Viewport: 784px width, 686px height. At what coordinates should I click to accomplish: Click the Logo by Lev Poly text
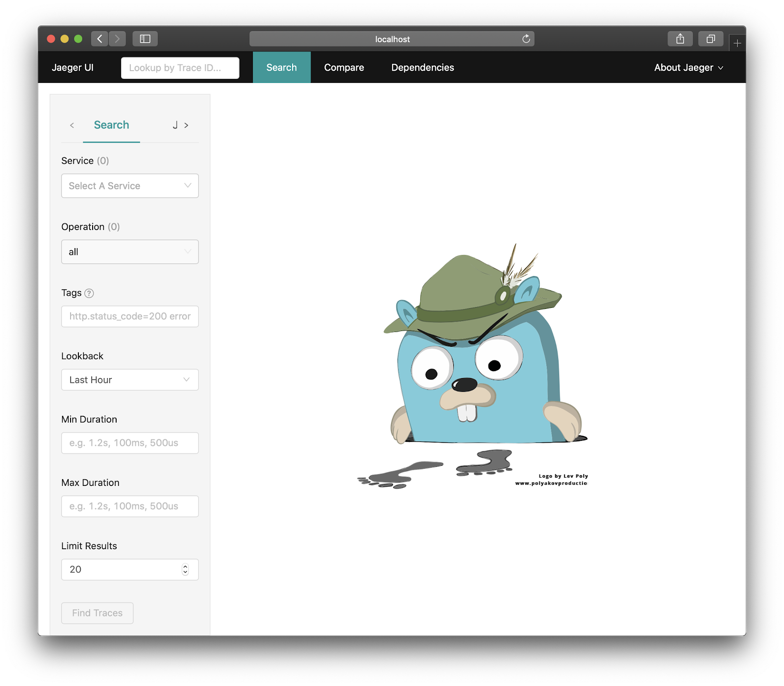[563, 476]
